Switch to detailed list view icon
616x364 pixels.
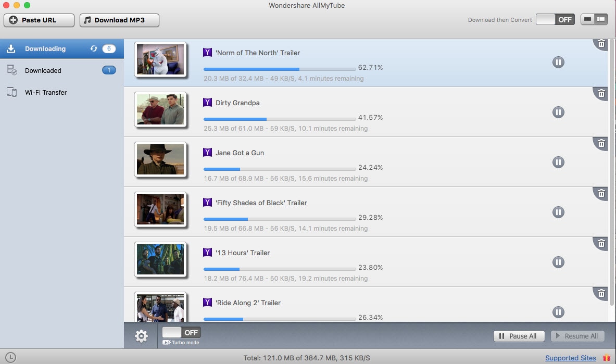601,19
